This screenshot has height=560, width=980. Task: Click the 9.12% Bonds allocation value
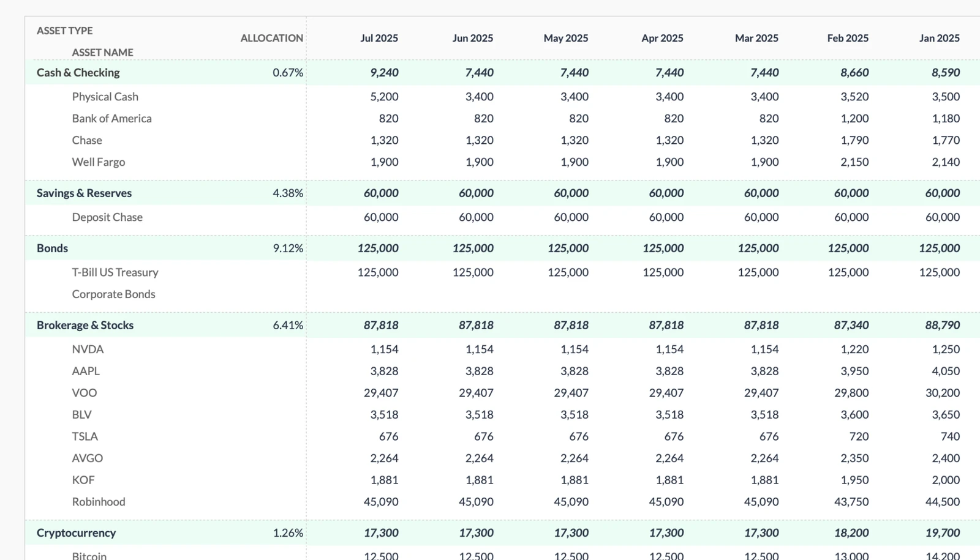[288, 248]
